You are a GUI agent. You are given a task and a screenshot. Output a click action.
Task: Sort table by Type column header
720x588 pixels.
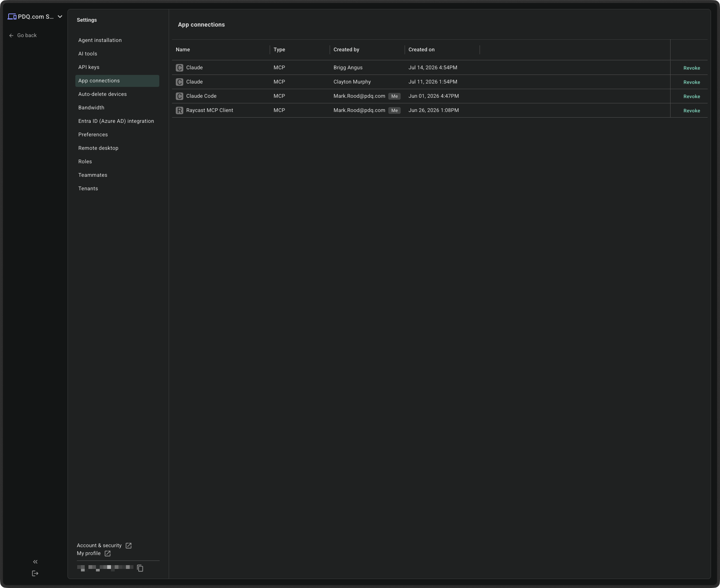[279, 50]
